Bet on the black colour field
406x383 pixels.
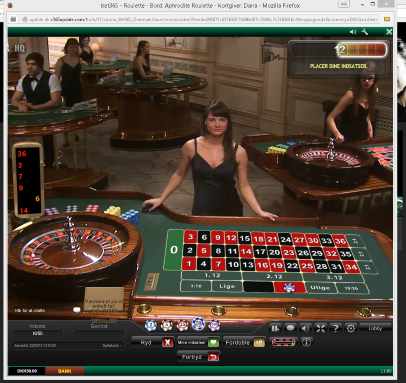click(x=258, y=287)
